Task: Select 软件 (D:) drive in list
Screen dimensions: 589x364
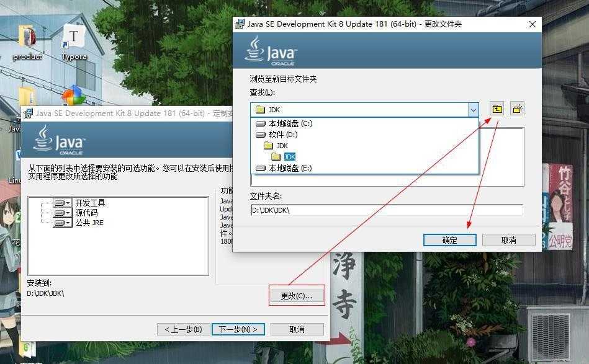Action: click(277, 135)
